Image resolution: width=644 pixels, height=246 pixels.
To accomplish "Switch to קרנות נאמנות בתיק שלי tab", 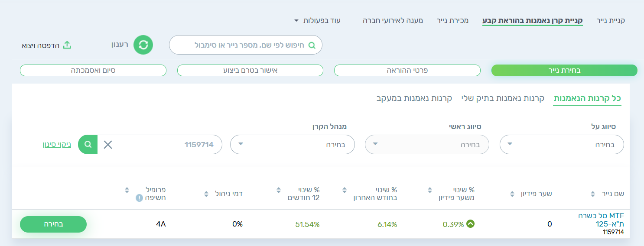I will click(503, 98).
